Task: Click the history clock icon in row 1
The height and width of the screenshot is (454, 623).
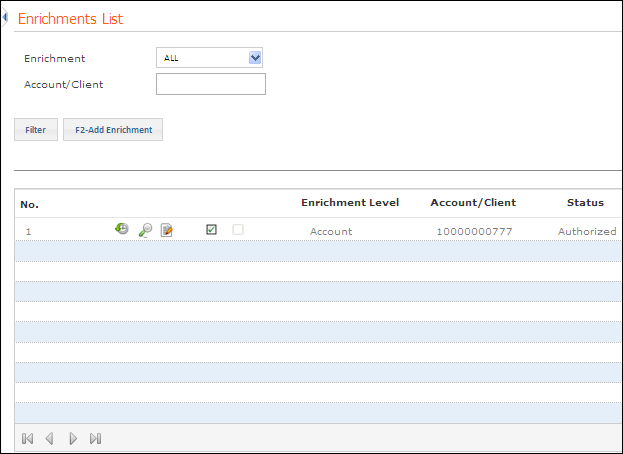Action: [x=122, y=230]
